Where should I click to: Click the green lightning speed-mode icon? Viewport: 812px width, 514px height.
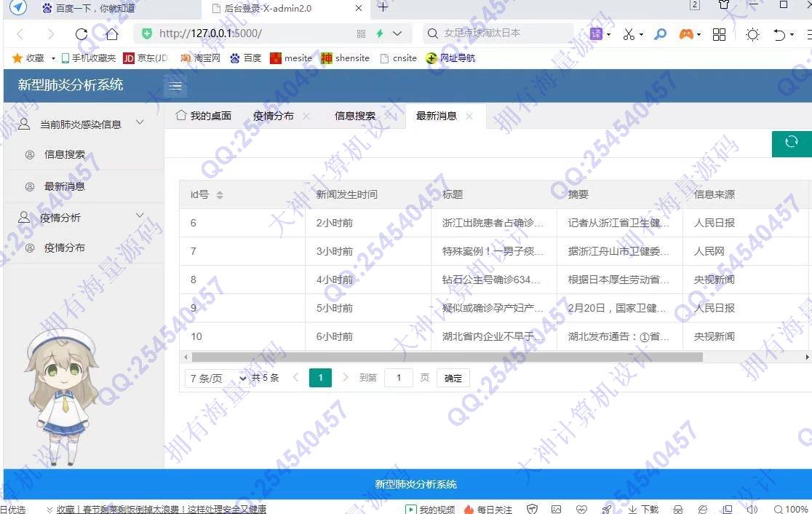coord(380,33)
